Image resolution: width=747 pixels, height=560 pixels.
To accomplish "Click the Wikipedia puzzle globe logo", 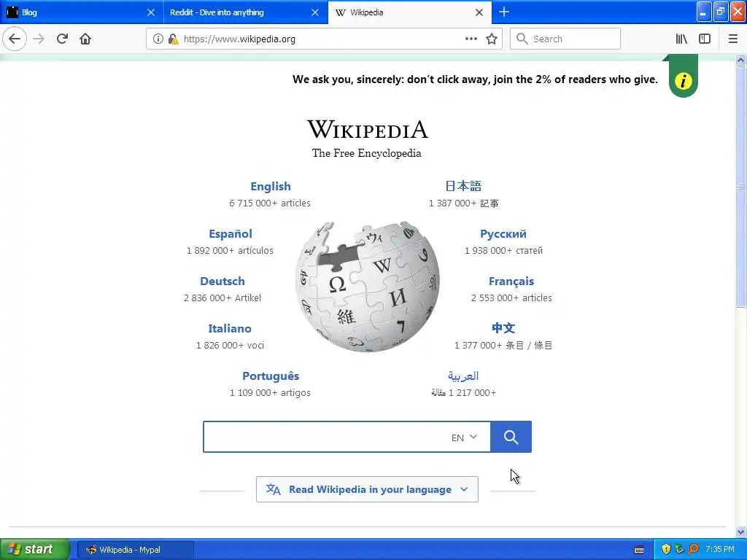I will click(x=368, y=286).
